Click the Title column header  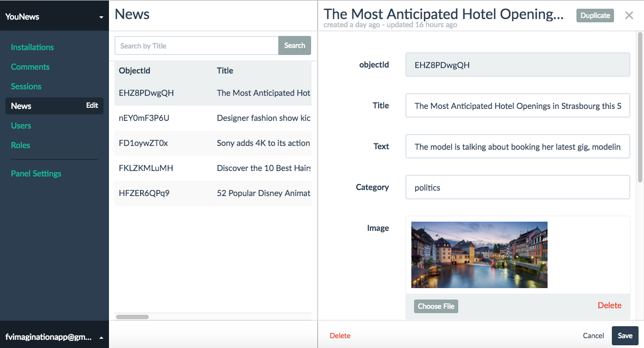pos(224,71)
